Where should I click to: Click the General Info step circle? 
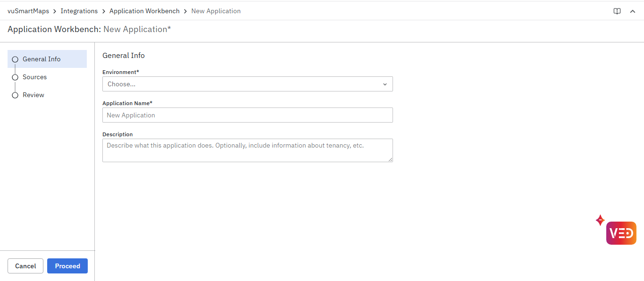[x=15, y=59]
